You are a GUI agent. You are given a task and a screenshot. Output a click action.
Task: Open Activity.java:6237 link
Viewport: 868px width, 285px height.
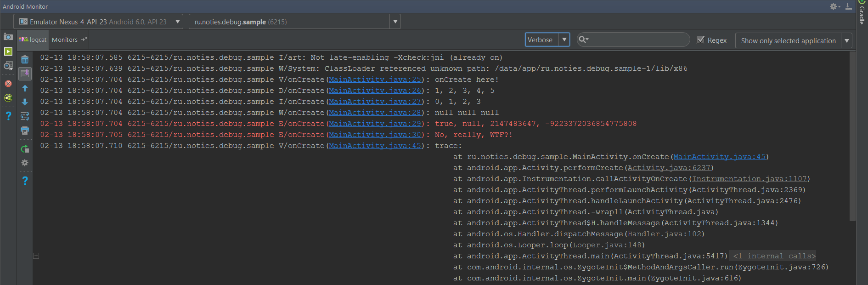[x=669, y=168]
